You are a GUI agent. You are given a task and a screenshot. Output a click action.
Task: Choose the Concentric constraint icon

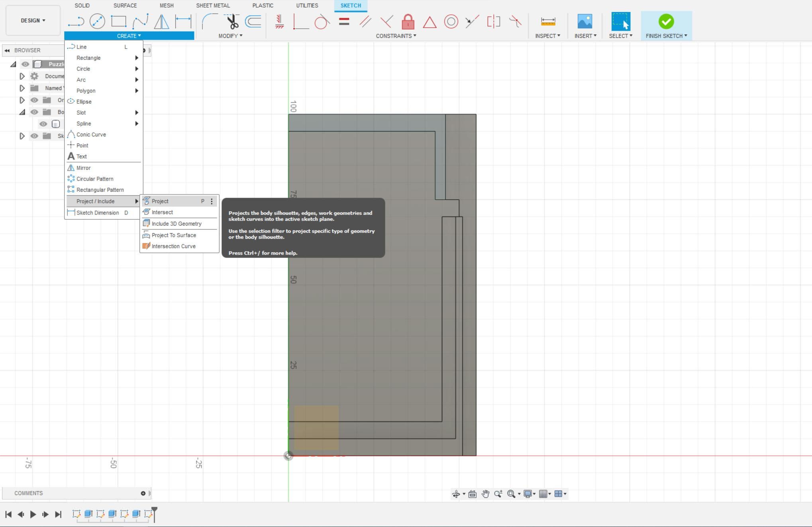(x=451, y=22)
